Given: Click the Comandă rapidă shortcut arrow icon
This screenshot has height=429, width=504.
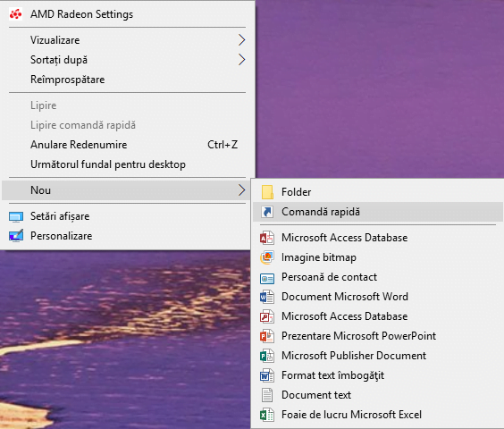Looking at the screenshot, I should pyautogui.click(x=267, y=212).
